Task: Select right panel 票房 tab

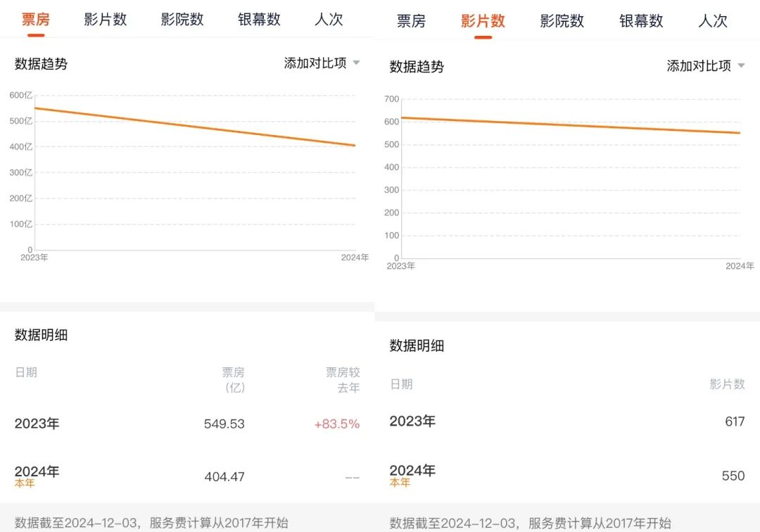Action: point(411,21)
